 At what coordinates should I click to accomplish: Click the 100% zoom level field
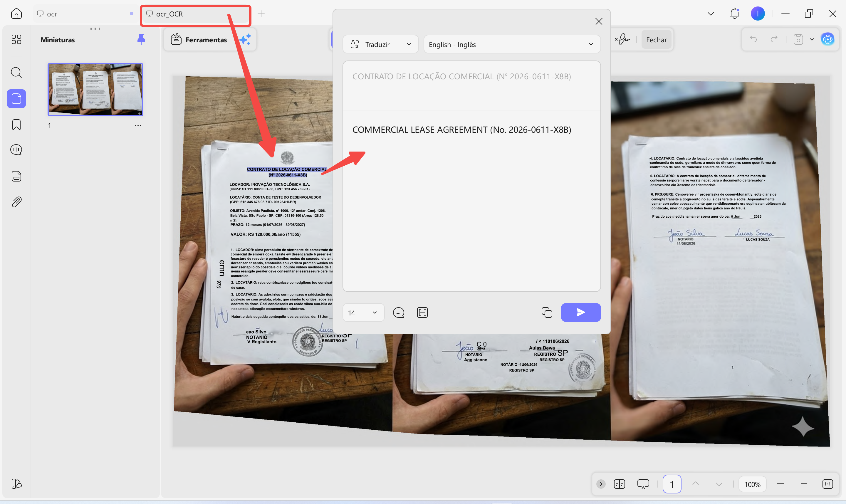pyautogui.click(x=752, y=484)
